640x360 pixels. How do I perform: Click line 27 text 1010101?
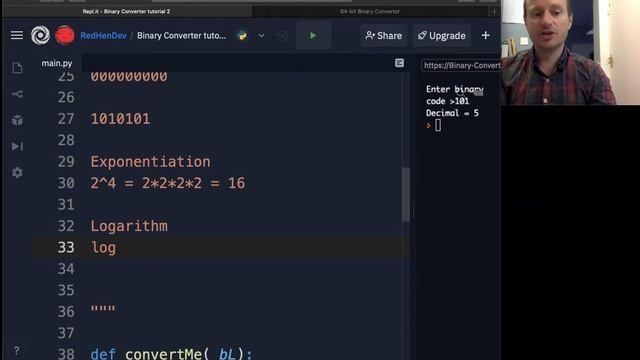(x=120, y=119)
